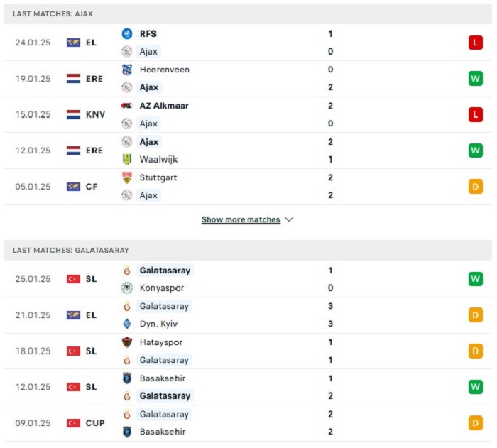497x448 pixels.
Task: Click the red L badge for RFS match
Action: [x=476, y=43]
